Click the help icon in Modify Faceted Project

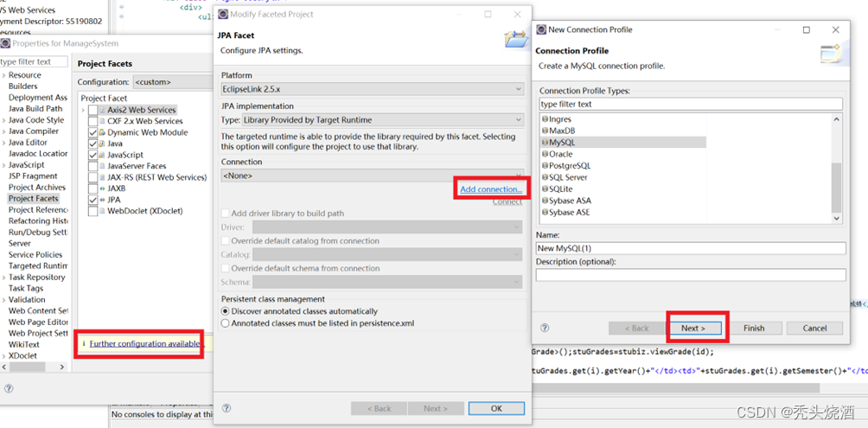[226, 408]
